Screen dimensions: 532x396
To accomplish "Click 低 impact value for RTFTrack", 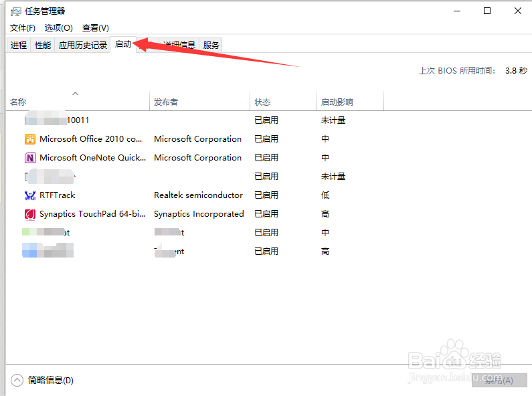I will (x=325, y=195).
